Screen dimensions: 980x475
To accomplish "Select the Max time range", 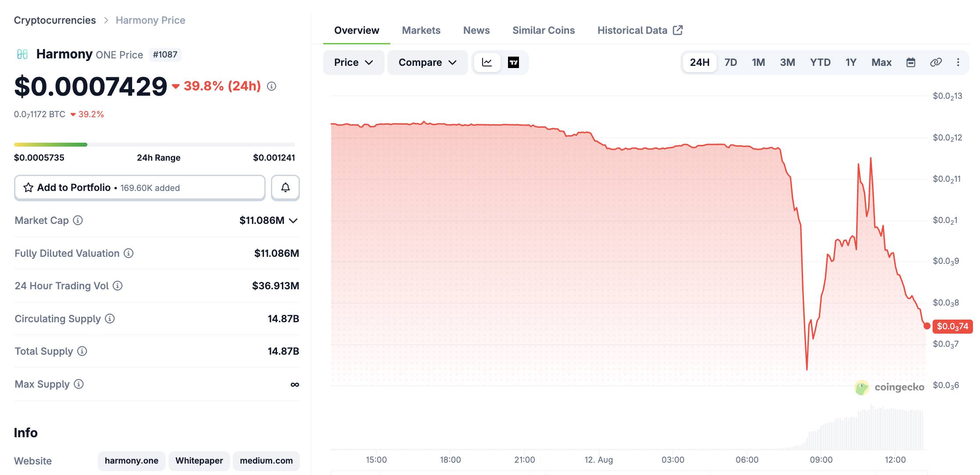I will coord(881,62).
